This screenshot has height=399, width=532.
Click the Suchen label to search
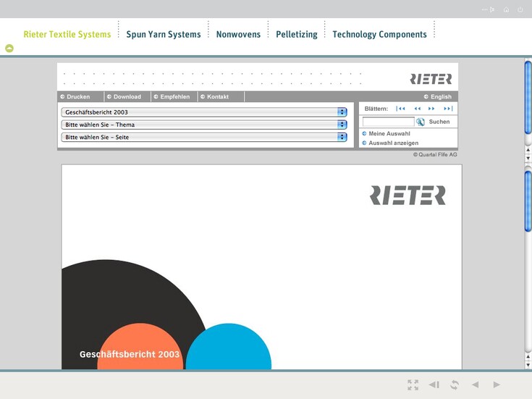point(439,122)
